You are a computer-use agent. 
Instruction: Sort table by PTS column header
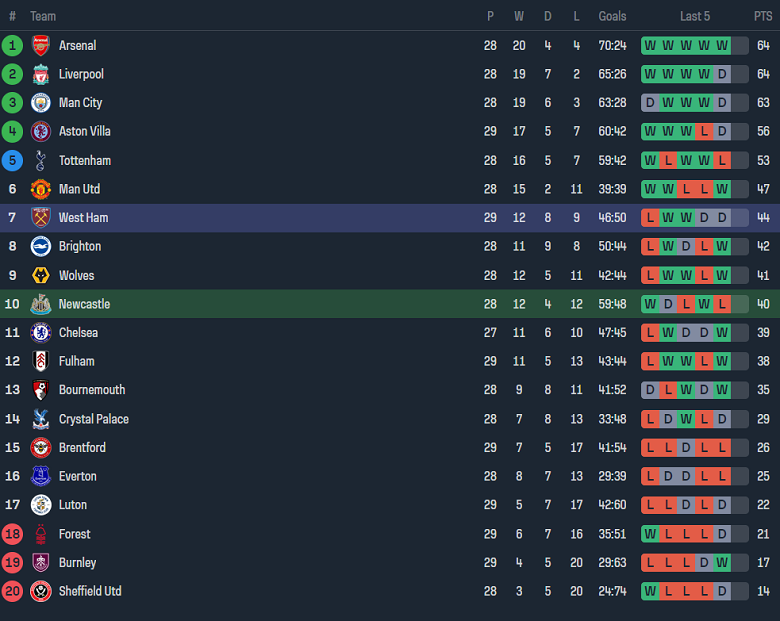(x=763, y=16)
